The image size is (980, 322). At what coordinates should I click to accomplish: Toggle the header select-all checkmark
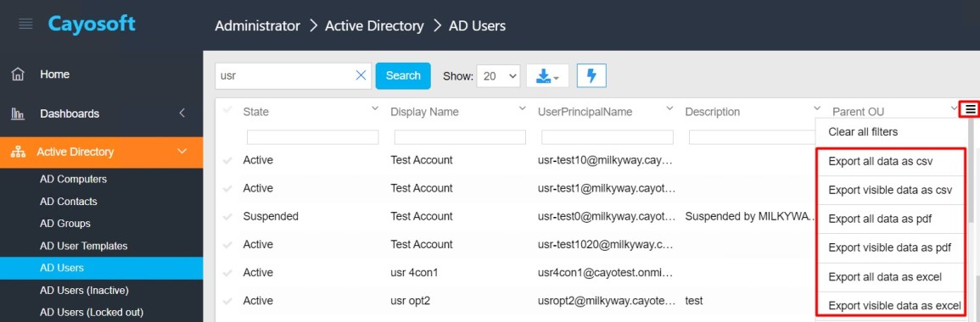[x=227, y=110]
